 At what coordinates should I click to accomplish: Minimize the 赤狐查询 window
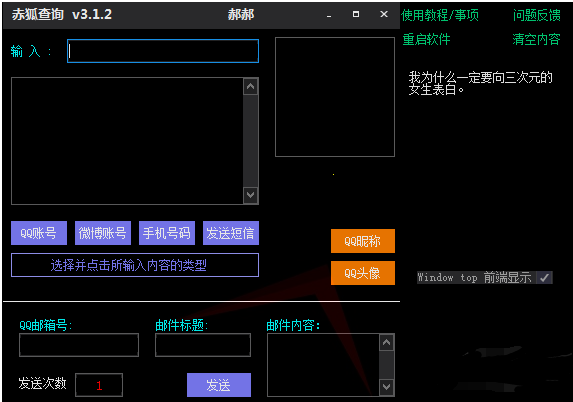click(x=329, y=15)
